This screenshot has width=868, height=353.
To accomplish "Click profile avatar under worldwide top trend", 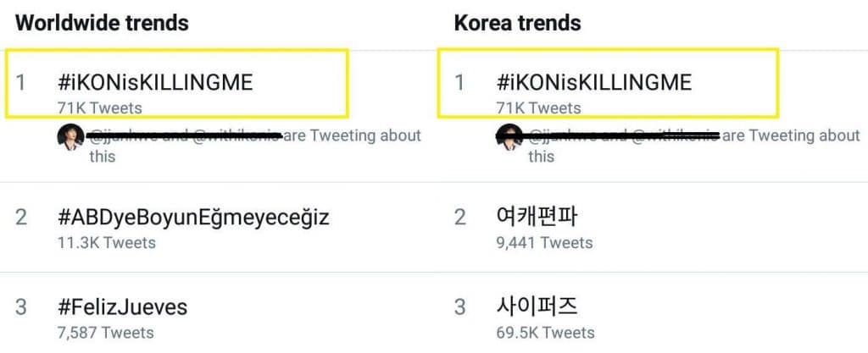I will point(70,136).
